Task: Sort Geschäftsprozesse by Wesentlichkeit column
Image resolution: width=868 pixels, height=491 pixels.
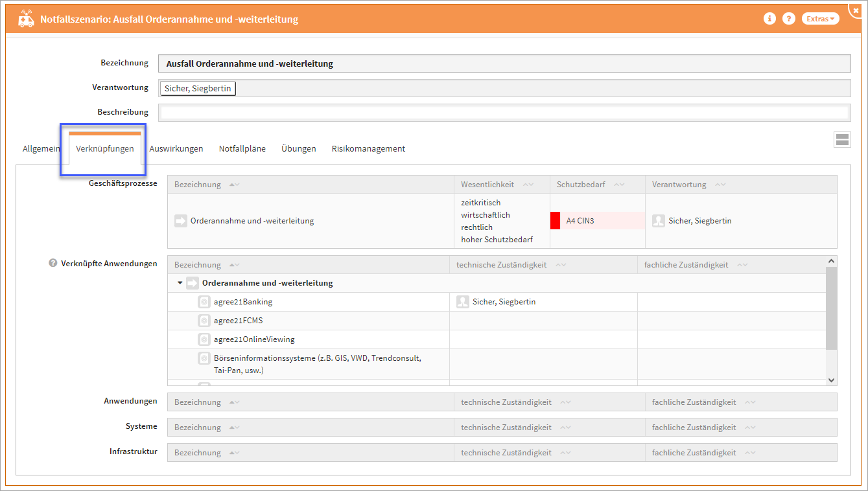Action: 528,185
